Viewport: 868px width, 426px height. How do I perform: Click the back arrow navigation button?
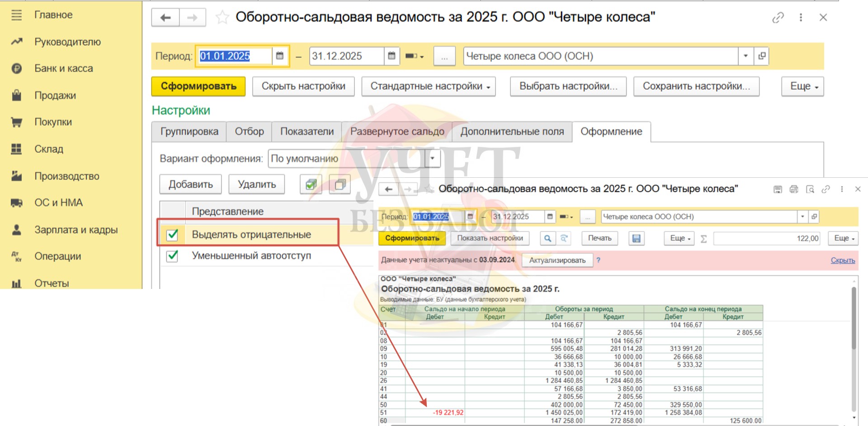tap(165, 18)
